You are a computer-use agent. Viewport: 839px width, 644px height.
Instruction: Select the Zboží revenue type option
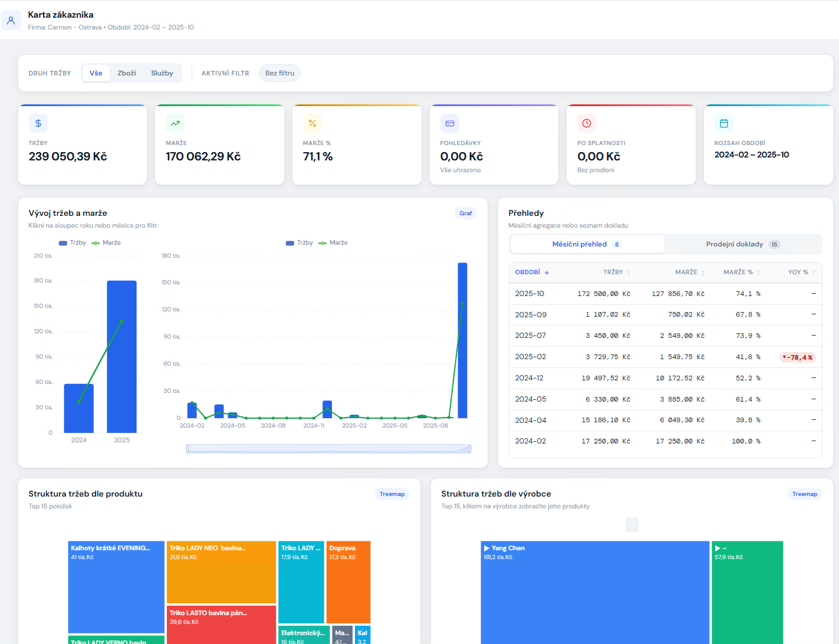click(127, 73)
